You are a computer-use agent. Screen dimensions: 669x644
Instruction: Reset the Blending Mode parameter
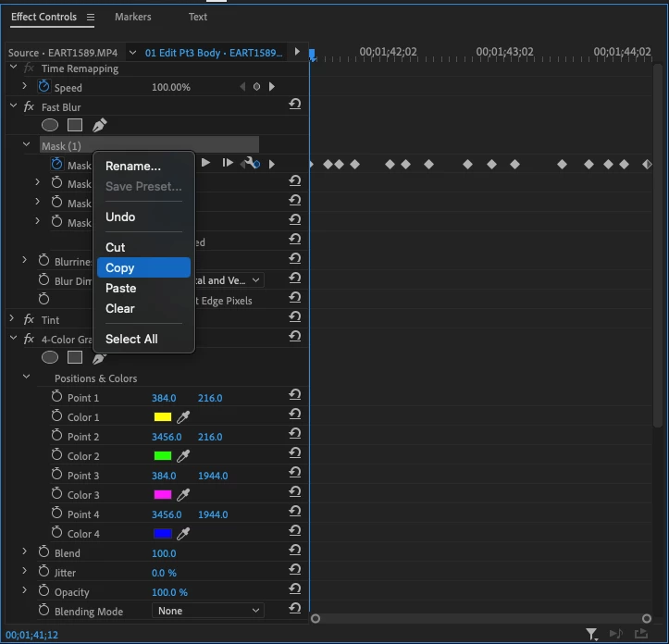(x=295, y=608)
